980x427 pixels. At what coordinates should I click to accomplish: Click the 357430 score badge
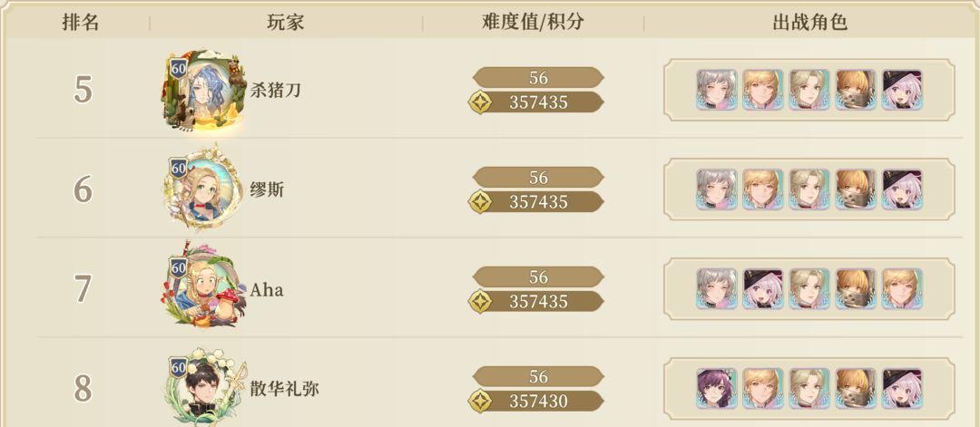538,401
